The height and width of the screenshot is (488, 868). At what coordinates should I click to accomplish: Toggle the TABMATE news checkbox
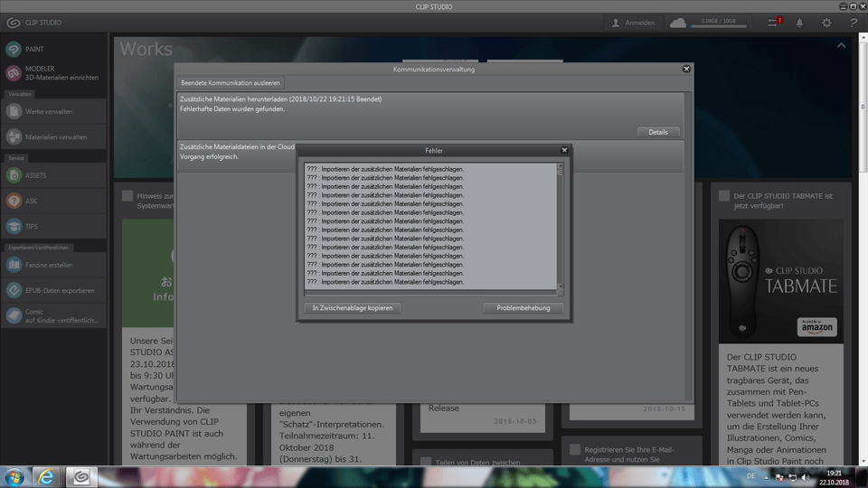point(724,196)
